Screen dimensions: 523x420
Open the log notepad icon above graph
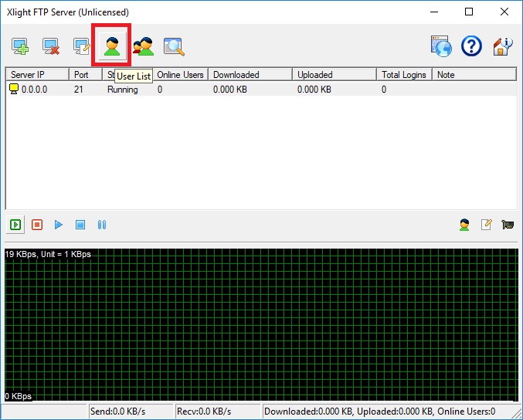click(486, 225)
